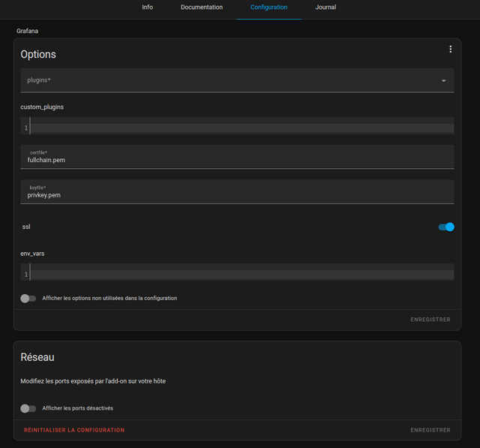Screen dimensions: 480x448
Task: Click RÉINITIALISER LA CONFIGURATION
Action: tap(74, 430)
